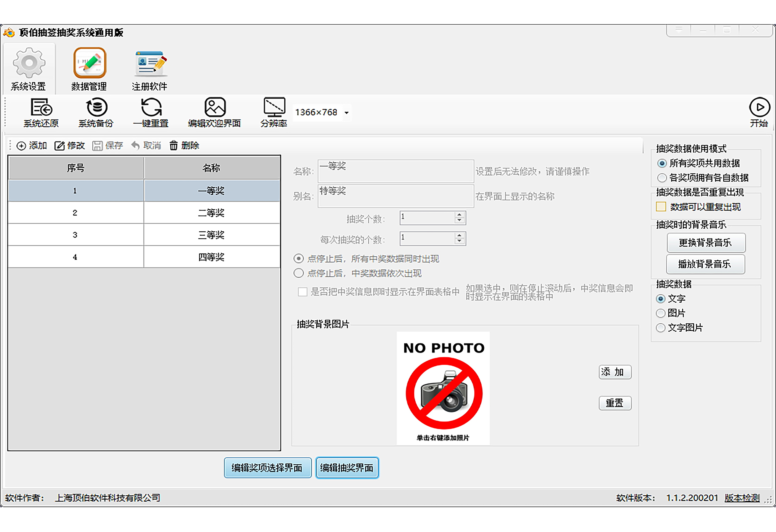The width and height of the screenshot is (776, 532).
Task: Click the 系统还原 system restore icon
Action: click(x=41, y=107)
